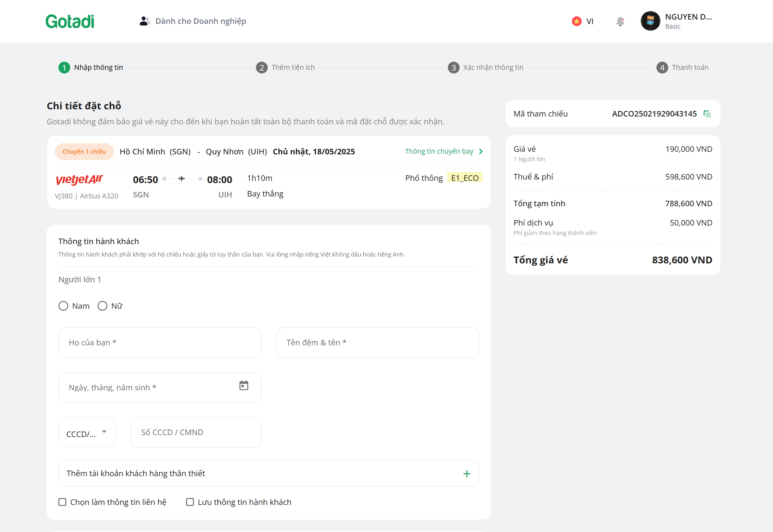Viewport: 773px width, 532px height.
Task: Check Chọn làm thông tin liên hệ
Action: (x=62, y=502)
